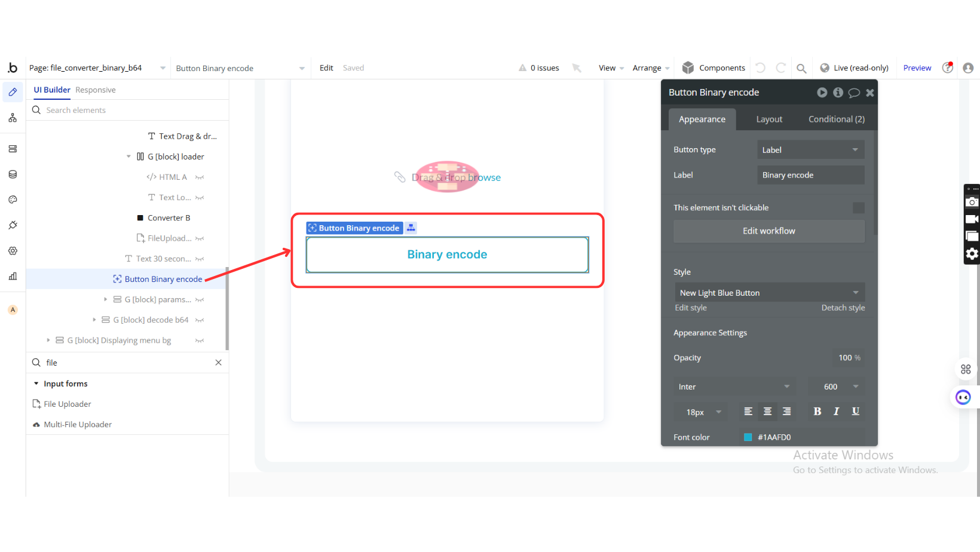Open the element selector dropdown in top bar
980x552 pixels.
pyautogui.click(x=240, y=68)
